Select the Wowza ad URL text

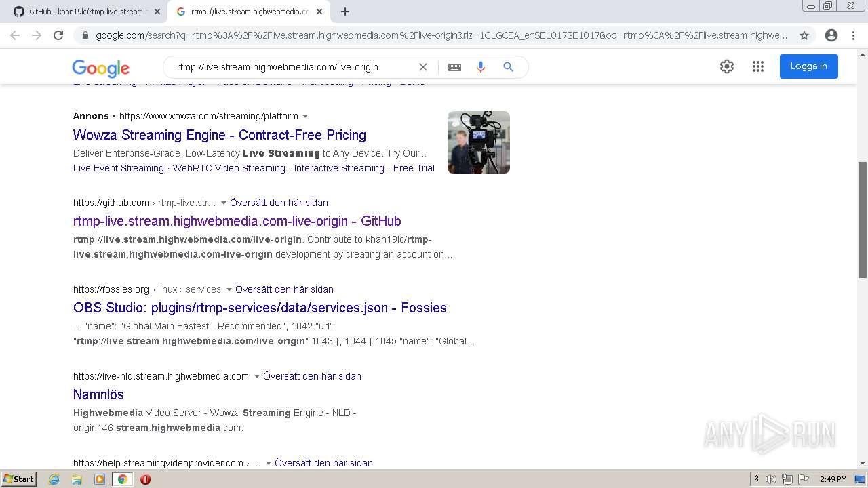pyautogui.click(x=209, y=116)
